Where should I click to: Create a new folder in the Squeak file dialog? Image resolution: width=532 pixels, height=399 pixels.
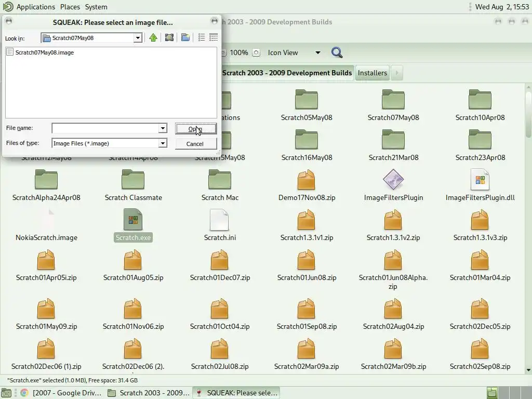185,37
